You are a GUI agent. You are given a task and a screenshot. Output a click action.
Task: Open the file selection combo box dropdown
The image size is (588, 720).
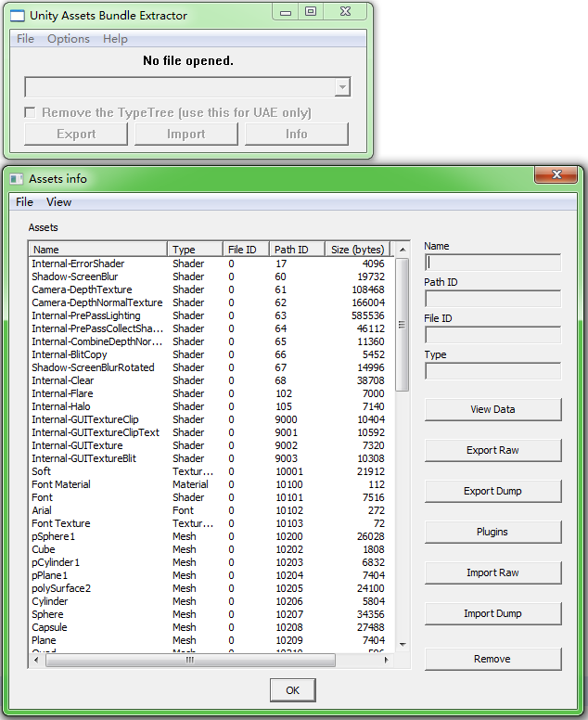[342, 87]
